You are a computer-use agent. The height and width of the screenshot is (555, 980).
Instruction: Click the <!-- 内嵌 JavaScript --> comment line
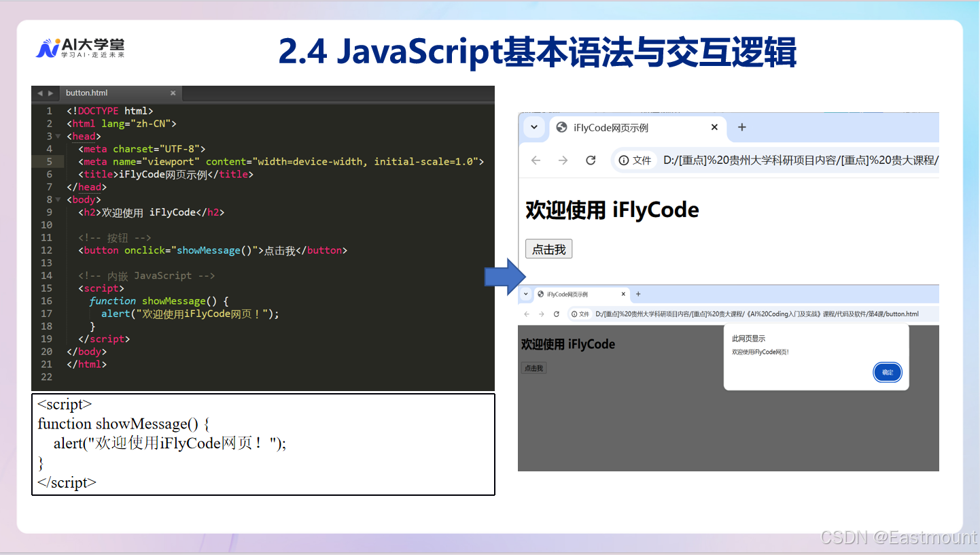tap(147, 276)
